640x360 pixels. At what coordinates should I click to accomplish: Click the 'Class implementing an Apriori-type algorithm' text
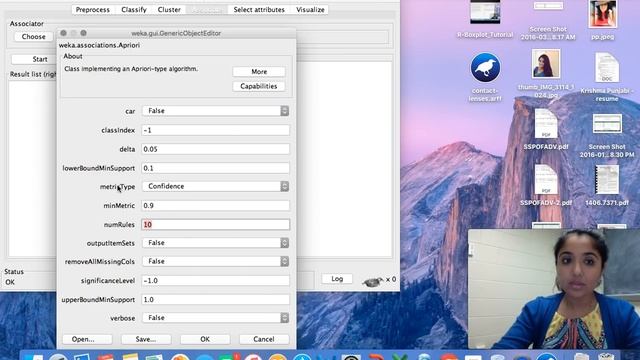tap(131, 69)
